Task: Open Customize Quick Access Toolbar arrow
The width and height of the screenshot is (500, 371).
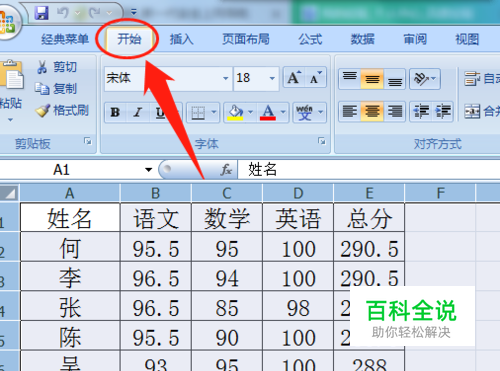Action: click(134, 13)
